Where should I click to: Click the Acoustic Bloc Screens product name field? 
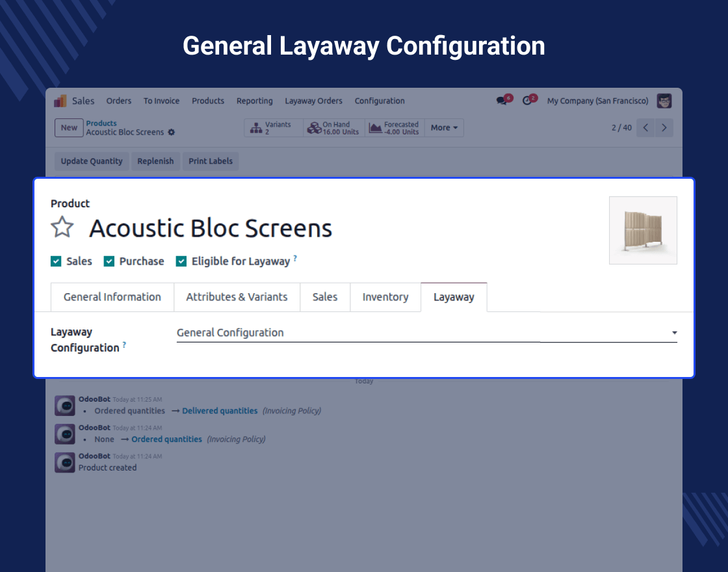[211, 228]
